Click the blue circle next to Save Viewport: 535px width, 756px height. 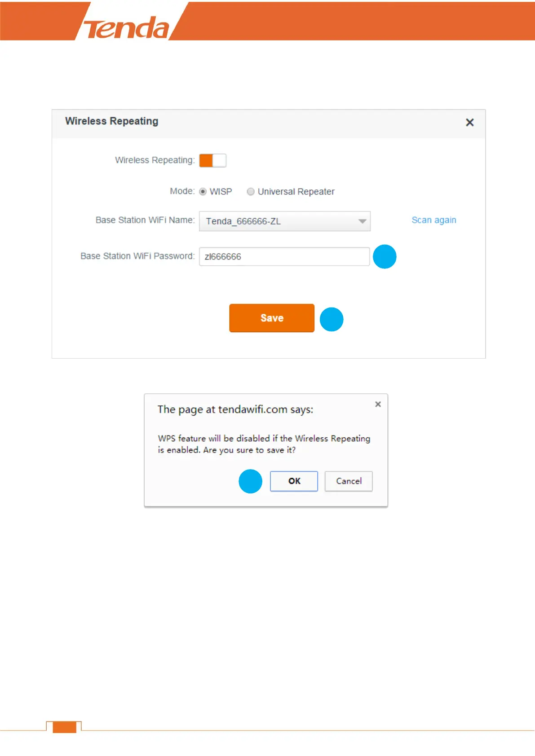coord(332,319)
